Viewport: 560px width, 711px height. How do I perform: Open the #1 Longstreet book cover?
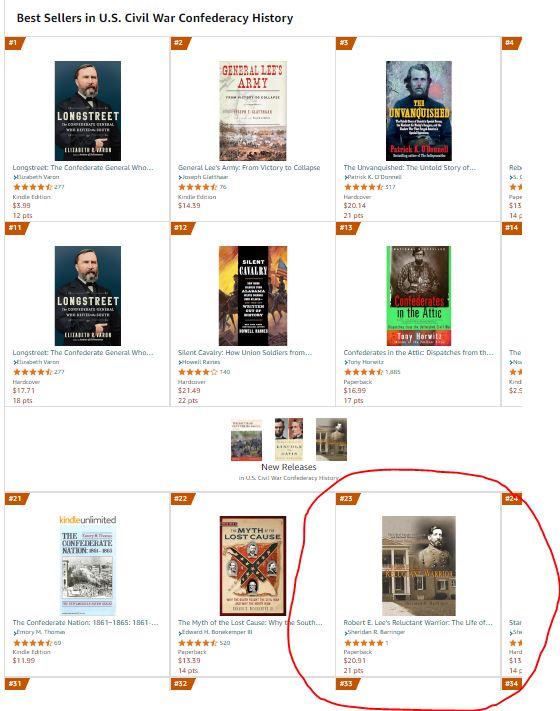coord(88,111)
